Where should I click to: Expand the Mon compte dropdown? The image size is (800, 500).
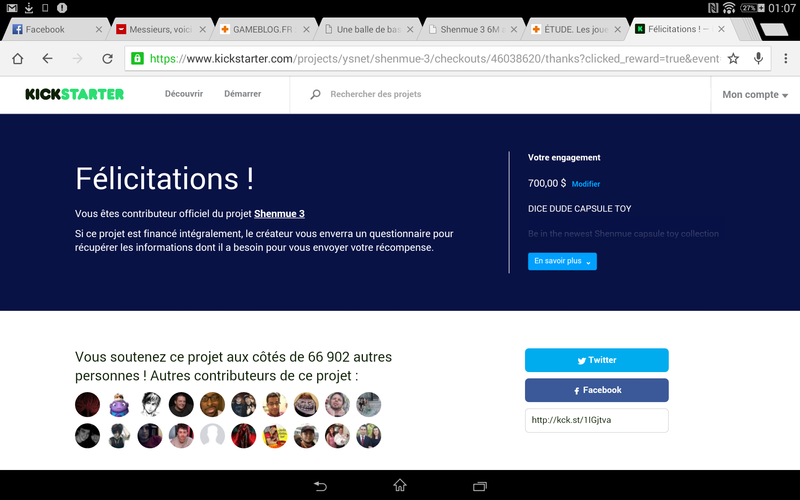755,95
